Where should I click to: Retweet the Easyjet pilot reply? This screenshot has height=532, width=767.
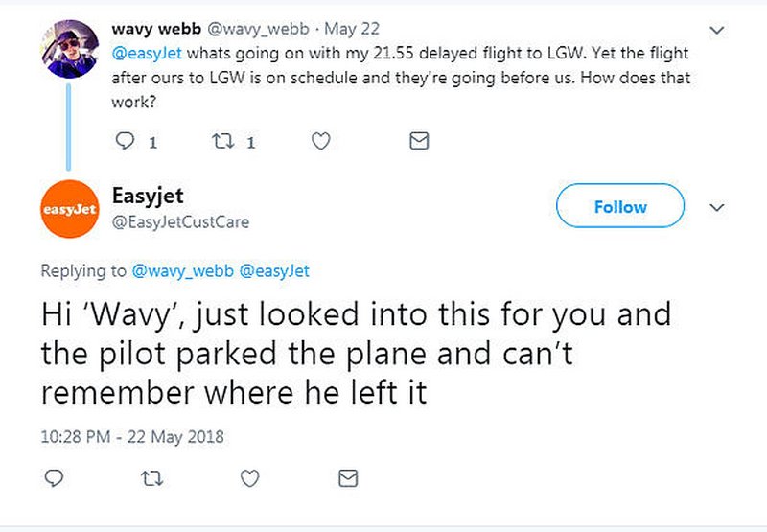(x=151, y=478)
